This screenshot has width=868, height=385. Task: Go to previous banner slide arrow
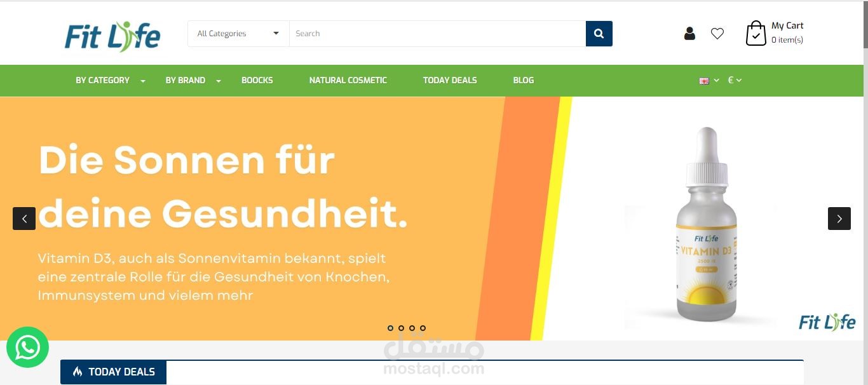(24, 219)
